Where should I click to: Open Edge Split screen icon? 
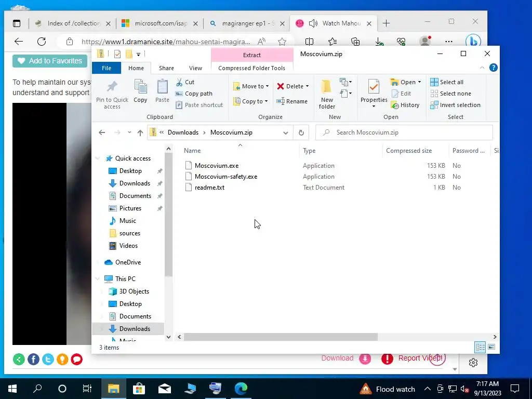[309, 42]
